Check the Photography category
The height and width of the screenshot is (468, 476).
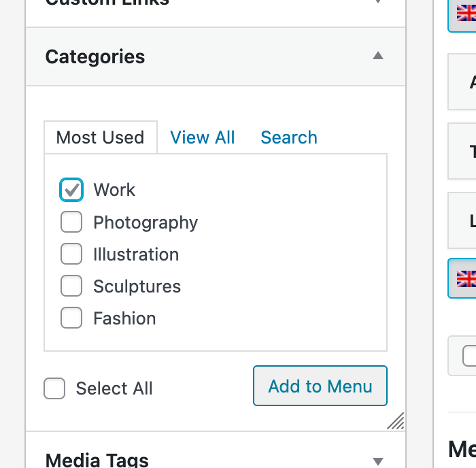coord(71,222)
